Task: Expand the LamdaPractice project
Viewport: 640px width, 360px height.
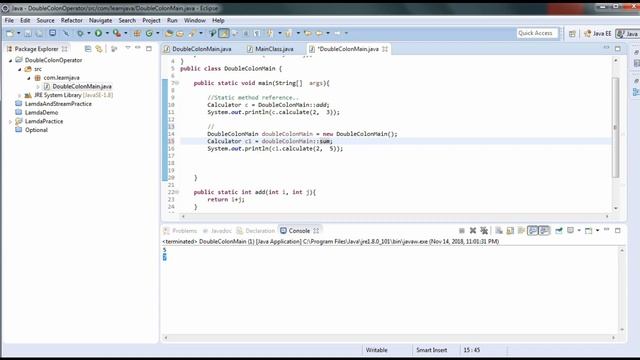Action: click(x=11, y=122)
